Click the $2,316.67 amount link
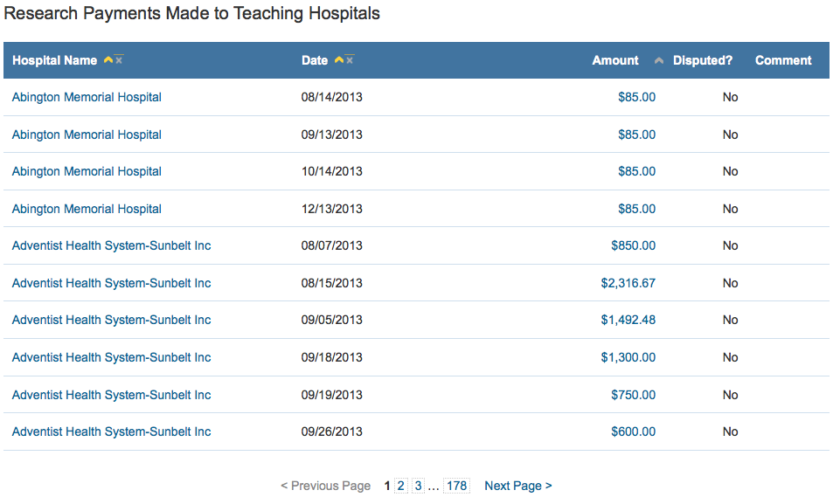 (628, 283)
